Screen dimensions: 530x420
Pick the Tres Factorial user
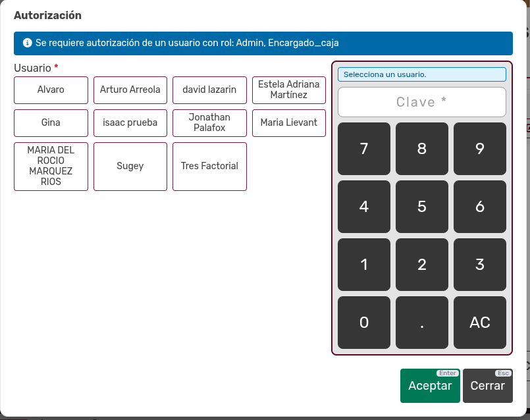[209, 167]
